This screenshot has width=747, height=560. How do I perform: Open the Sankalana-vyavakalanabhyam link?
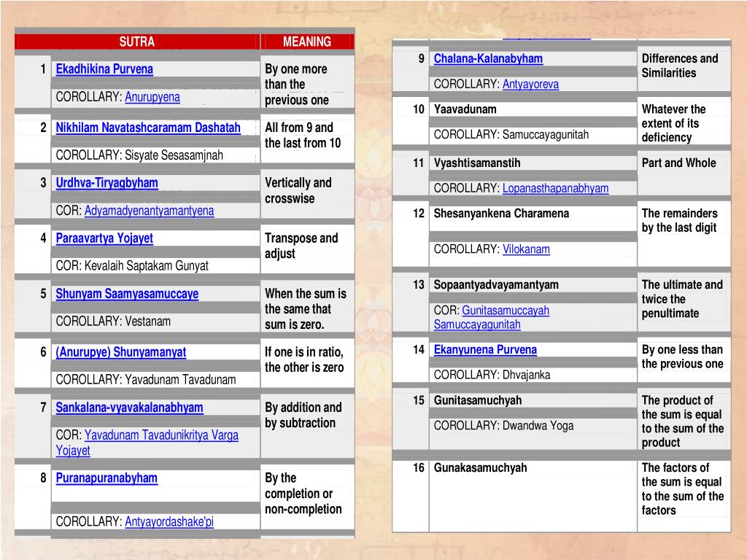130,408
